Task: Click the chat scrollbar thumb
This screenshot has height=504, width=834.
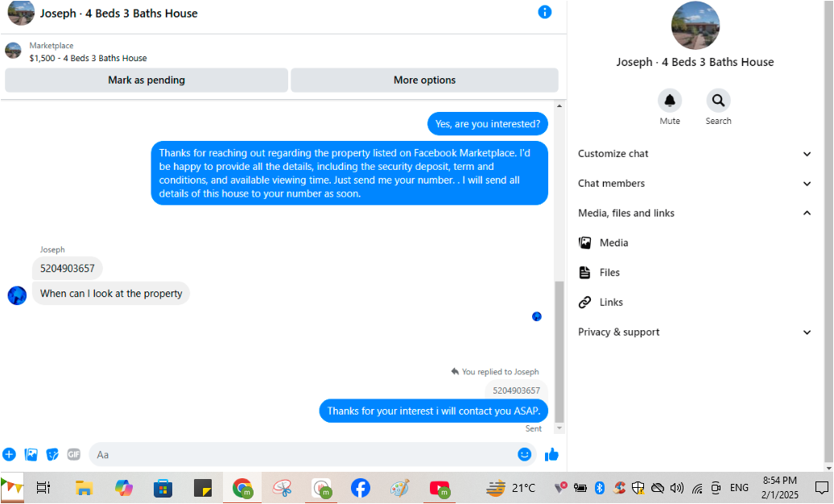Action: 559,351
